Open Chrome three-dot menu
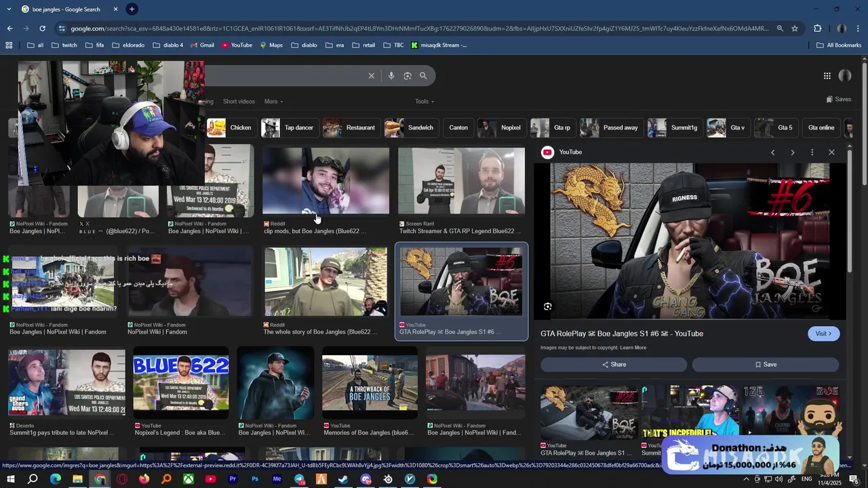Screen dimensions: 868x488 coord(859,28)
